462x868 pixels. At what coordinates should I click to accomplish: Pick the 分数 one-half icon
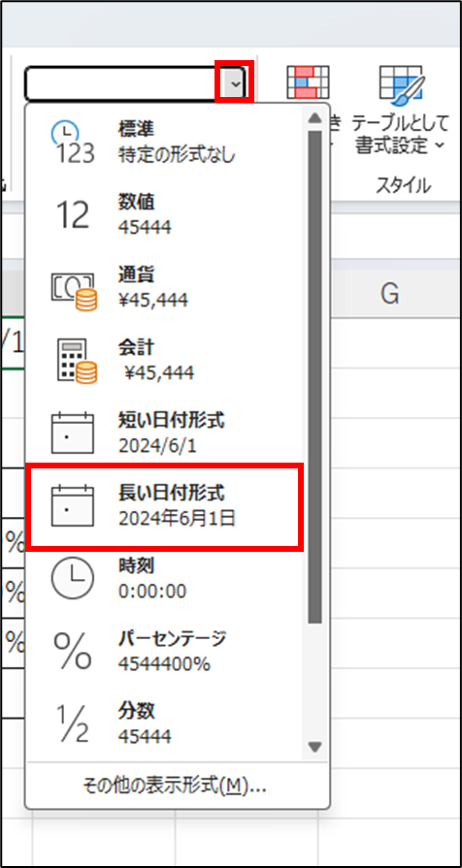coord(73,723)
